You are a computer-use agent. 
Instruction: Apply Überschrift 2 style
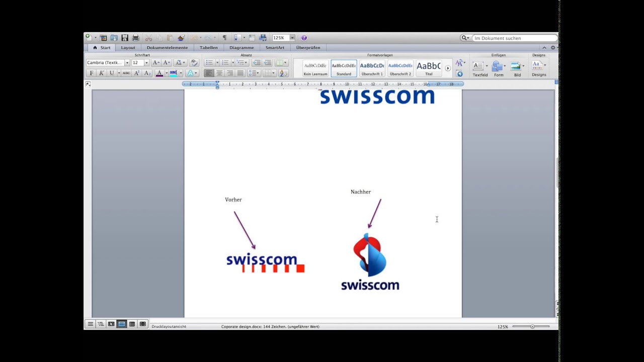click(x=400, y=68)
